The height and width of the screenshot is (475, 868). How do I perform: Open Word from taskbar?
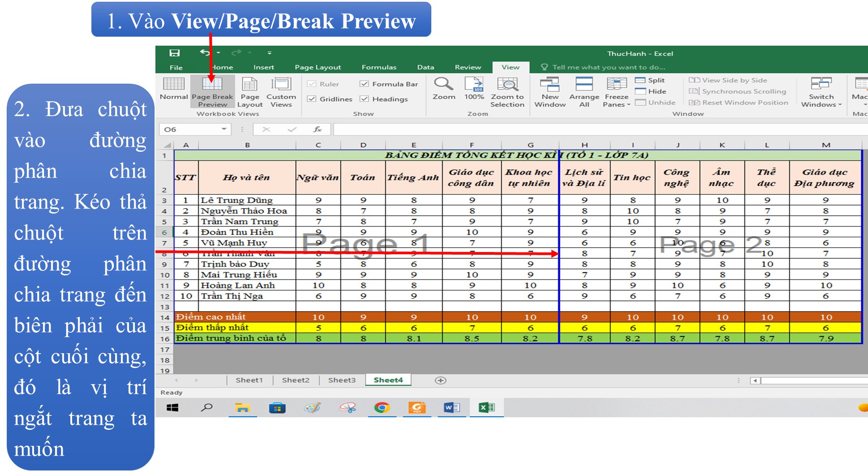(451, 407)
